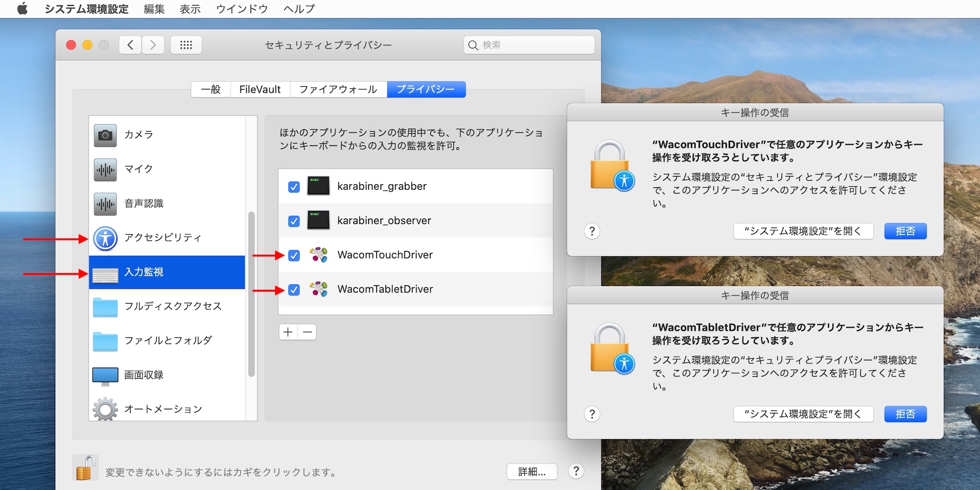Open the システム環境設定 menu
The width and height of the screenshot is (980, 490).
click(x=86, y=9)
